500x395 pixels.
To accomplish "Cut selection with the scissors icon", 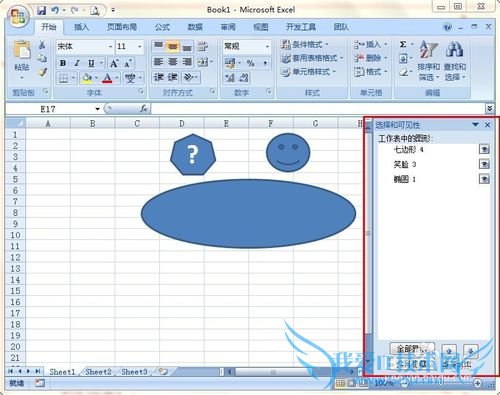I will [42, 45].
